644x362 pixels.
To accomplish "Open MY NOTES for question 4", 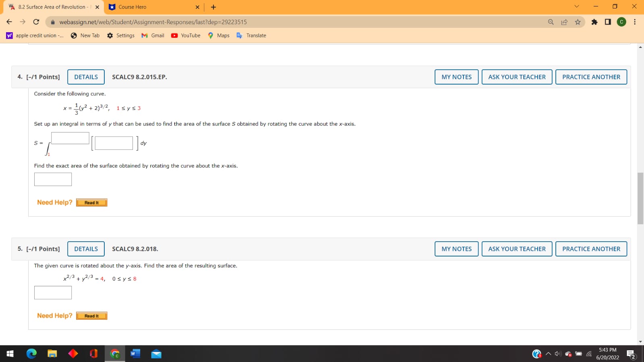I will (x=456, y=77).
